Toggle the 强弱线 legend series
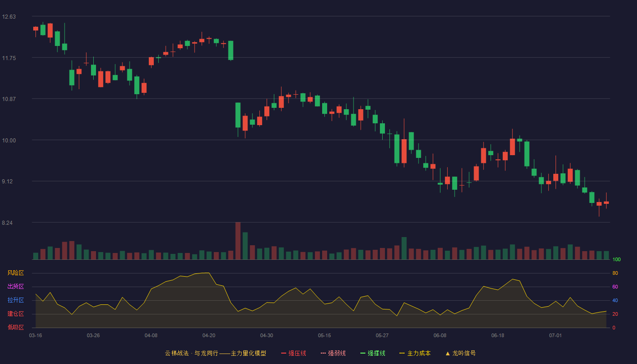Image resolution: width=637 pixels, height=364 pixels. (333, 353)
